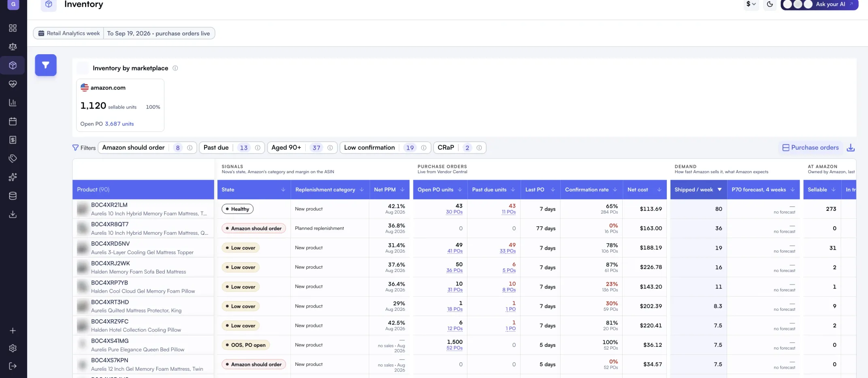The width and height of the screenshot is (868, 378).
Task: Open the calendar icon in sidebar
Action: [x=13, y=121]
